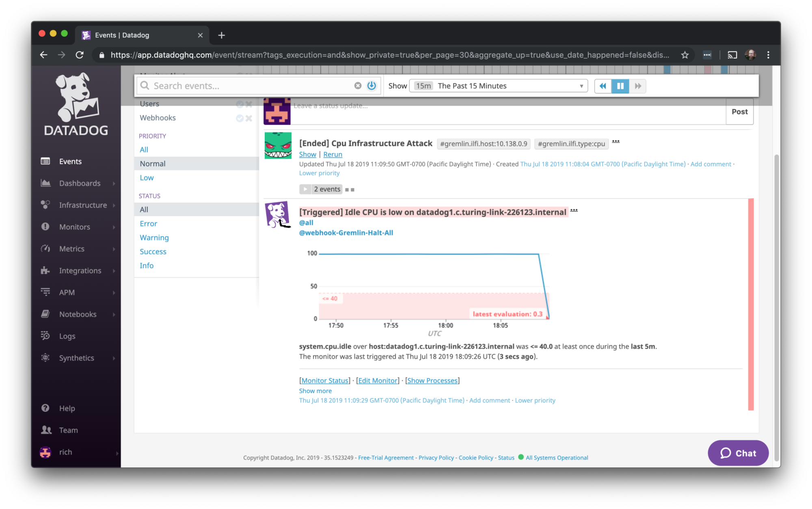Select the Synthetics sidebar icon
Viewport: 812px width, 509px height.
(x=45, y=357)
